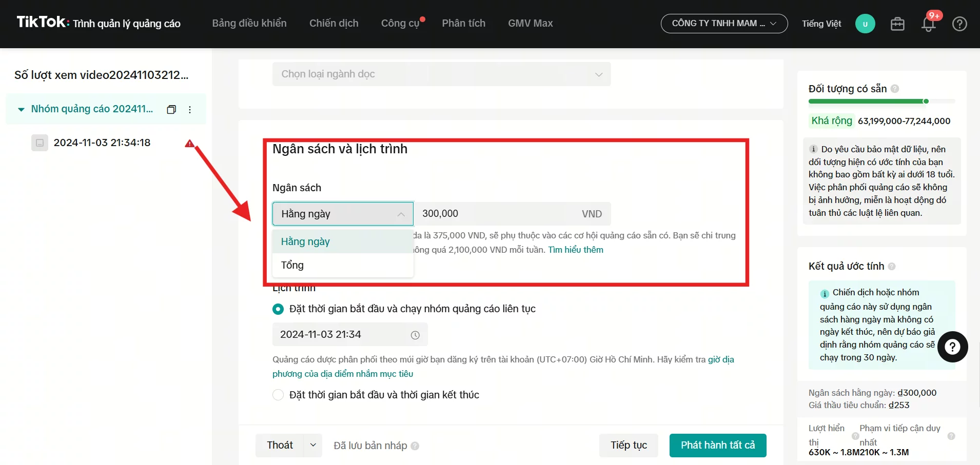The width and height of the screenshot is (980, 465).
Task: Click the info icon next to Đối tượng có sẵn
Action: coord(895,89)
